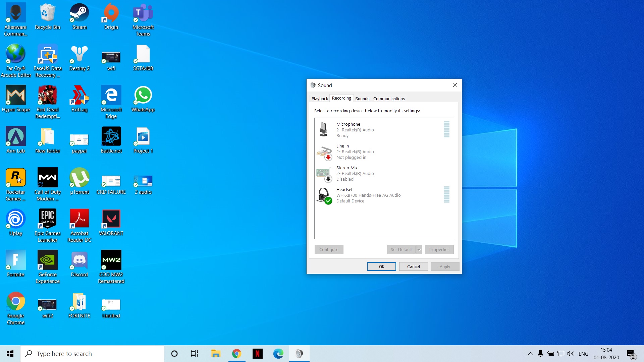Click the volume icon in system tray

tap(571, 354)
